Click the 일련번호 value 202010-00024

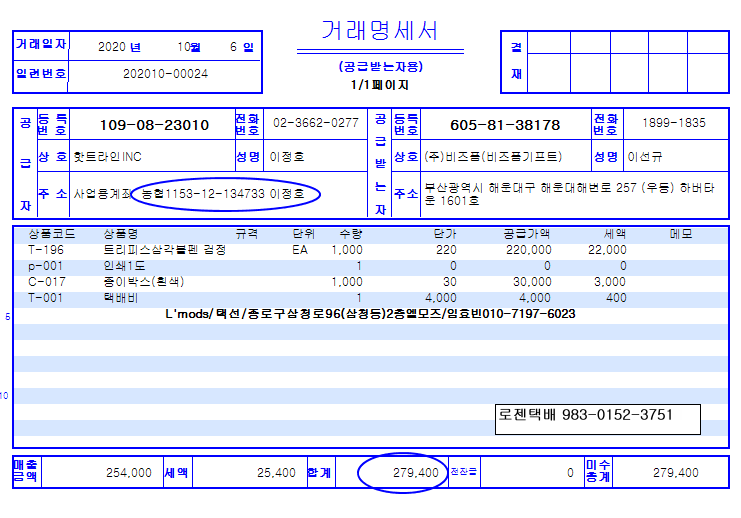(x=165, y=74)
